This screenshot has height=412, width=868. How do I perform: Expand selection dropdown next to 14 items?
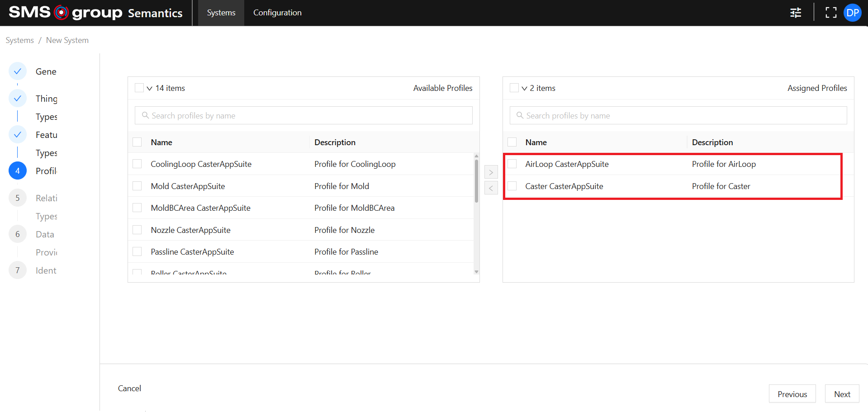(x=149, y=88)
